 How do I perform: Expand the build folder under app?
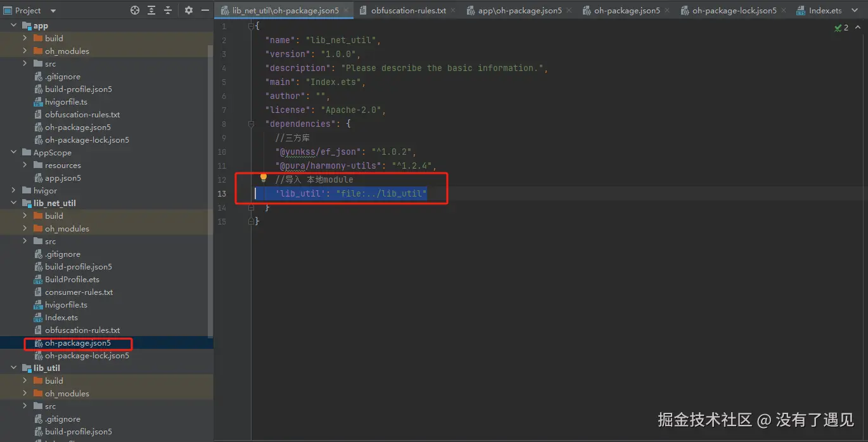pos(25,38)
